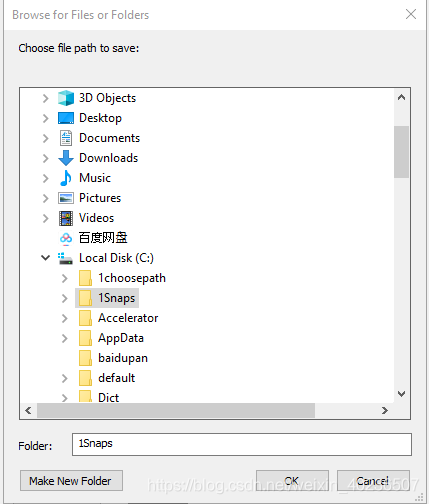This screenshot has width=429, height=504.
Task: Expand the AppData folder
Action: point(65,338)
